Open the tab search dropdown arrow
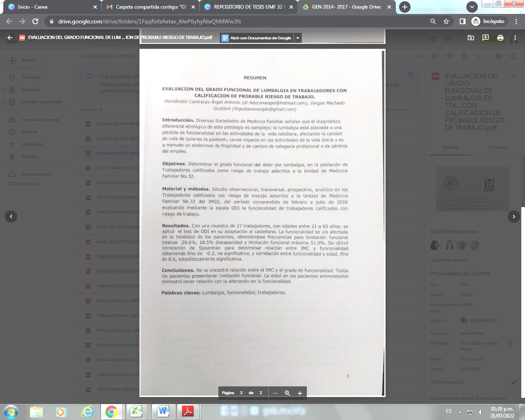Viewport: 525px width, 420px height. [x=472, y=7]
